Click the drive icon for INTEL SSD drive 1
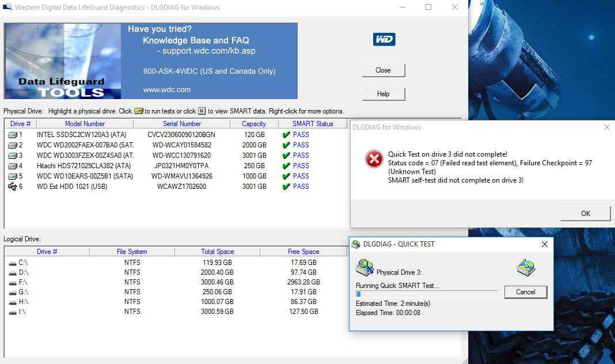Viewport: 615px width, 364px height. [x=13, y=135]
